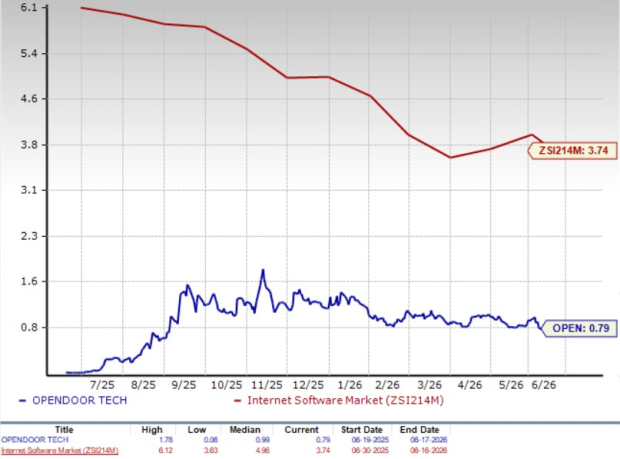The height and width of the screenshot is (459, 620).
Task: Click Opendoor low value 0.06
Action: 210,440
